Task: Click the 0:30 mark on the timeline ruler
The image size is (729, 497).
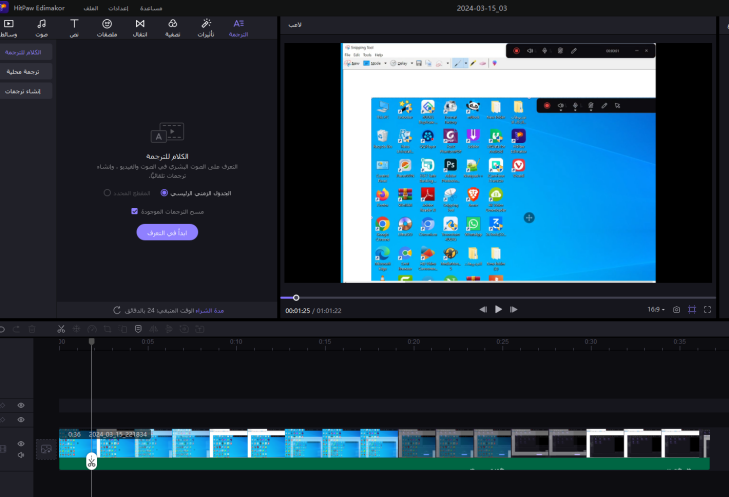Action: click(x=591, y=342)
